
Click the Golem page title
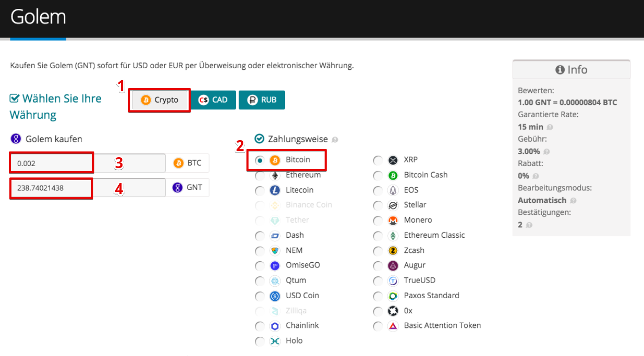coord(38,17)
